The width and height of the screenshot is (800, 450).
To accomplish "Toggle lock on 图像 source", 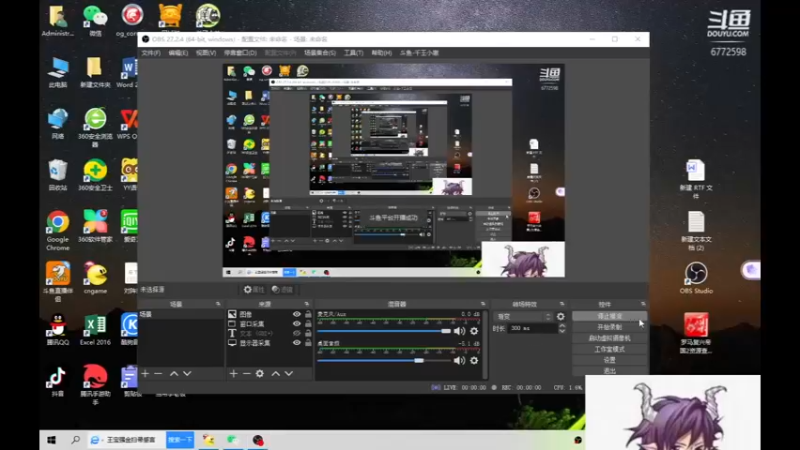I will (x=308, y=314).
